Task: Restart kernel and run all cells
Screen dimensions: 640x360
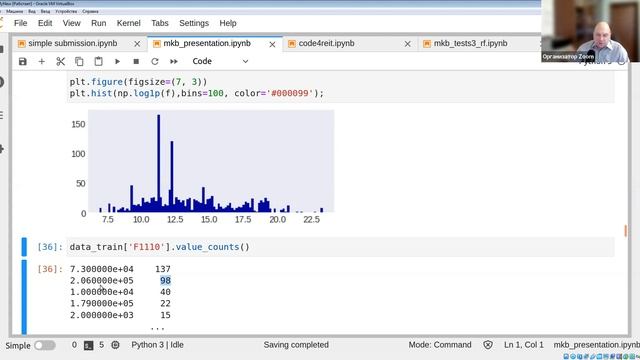Action: pyautogui.click(x=173, y=62)
